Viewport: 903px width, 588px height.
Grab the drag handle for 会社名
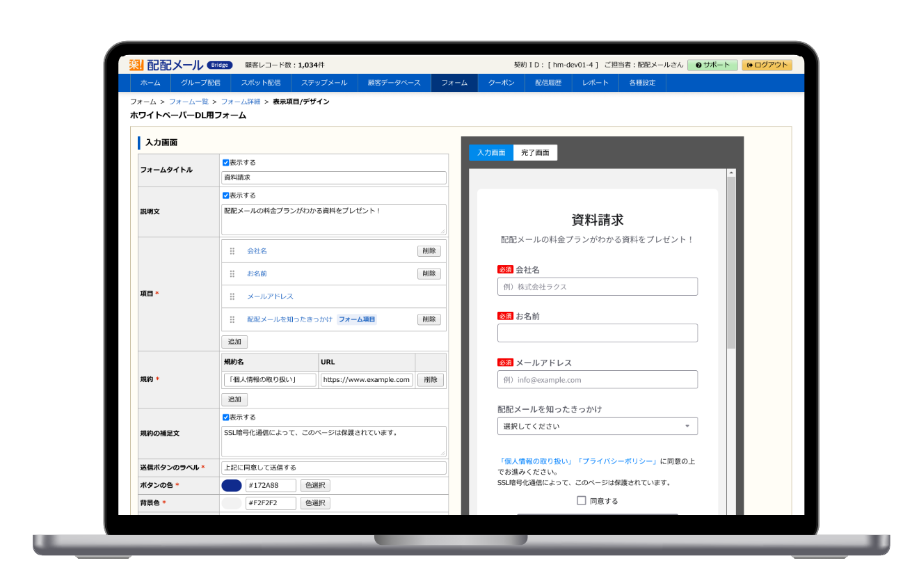pyautogui.click(x=232, y=251)
